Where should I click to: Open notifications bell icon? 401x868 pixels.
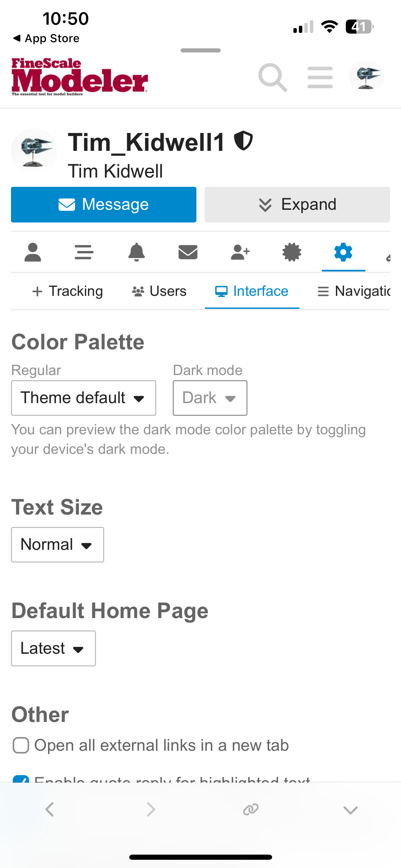tap(136, 253)
